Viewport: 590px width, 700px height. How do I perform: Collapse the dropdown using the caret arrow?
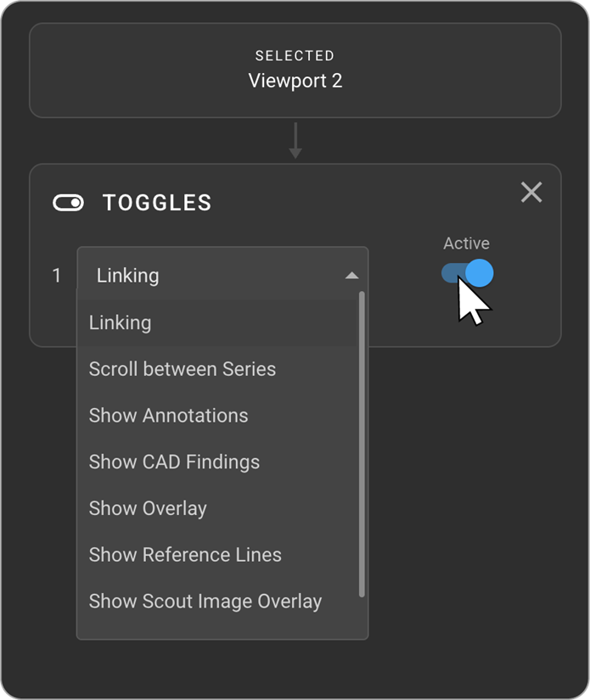click(x=351, y=276)
